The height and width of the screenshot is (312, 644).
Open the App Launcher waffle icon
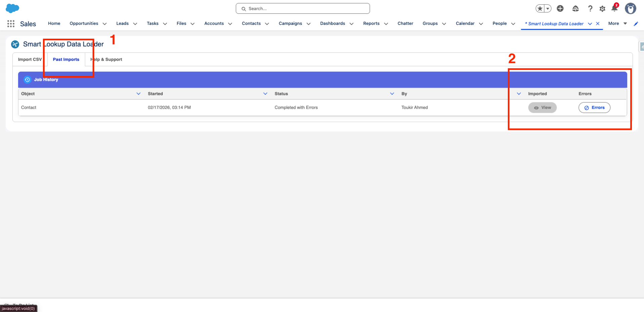pyautogui.click(x=11, y=24)
